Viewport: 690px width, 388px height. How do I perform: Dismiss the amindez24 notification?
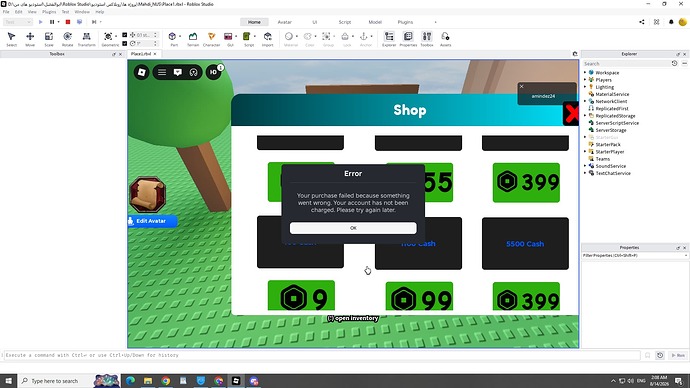point(521,86)
